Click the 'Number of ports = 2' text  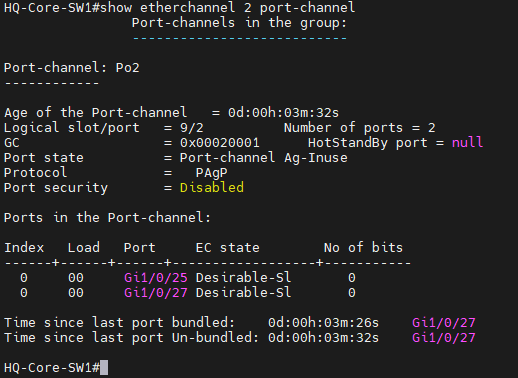click(x=360, y=128)
